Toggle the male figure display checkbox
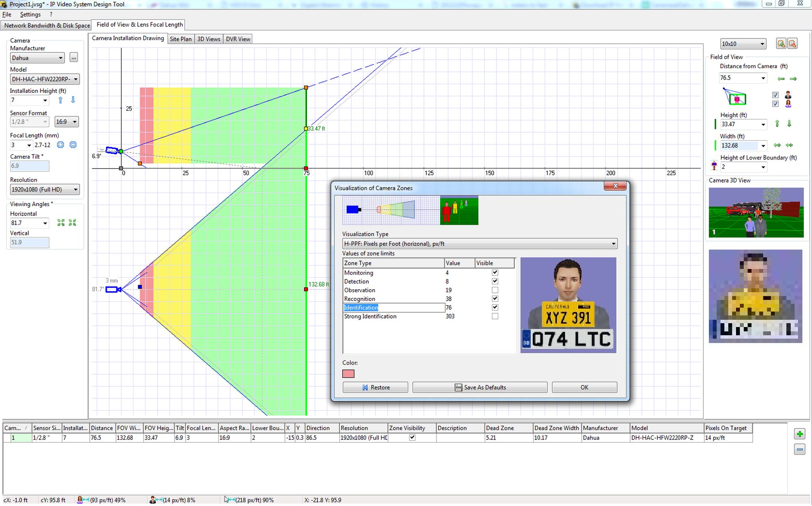The image size is (812, 506). 775,95
